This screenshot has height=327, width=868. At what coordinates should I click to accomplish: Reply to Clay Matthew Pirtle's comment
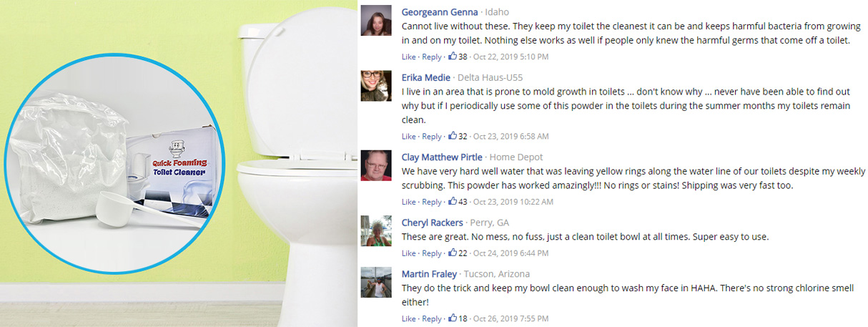(431, 202)
